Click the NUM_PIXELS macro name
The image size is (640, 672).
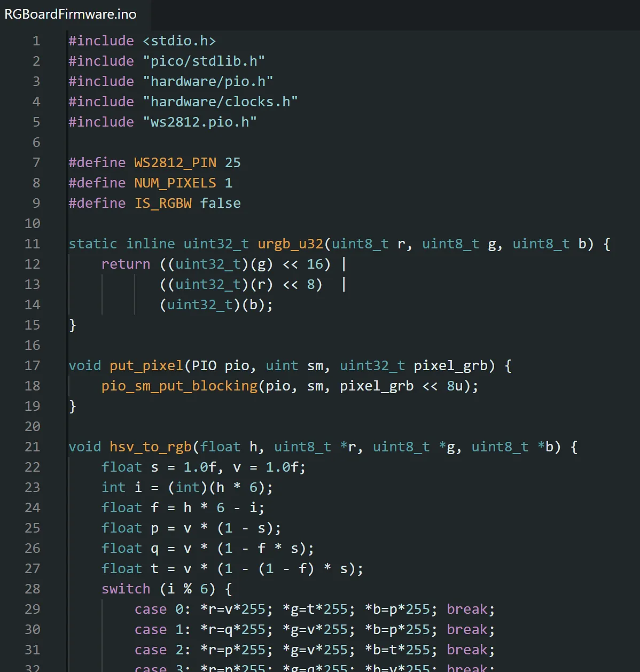click(x=175, y=183)
